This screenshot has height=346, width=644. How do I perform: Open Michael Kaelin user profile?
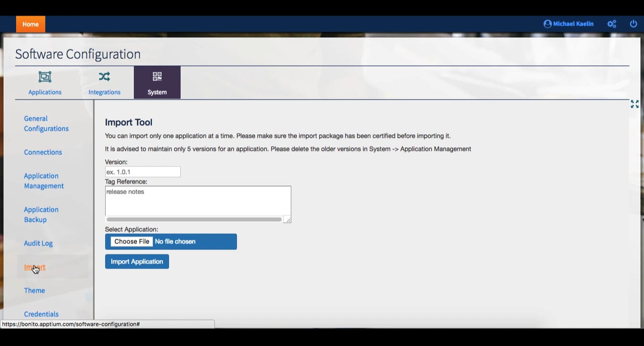tap(569, 24)
